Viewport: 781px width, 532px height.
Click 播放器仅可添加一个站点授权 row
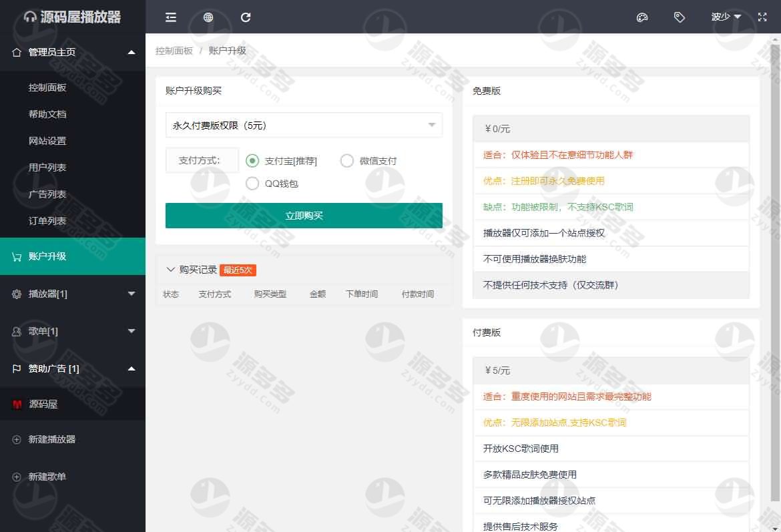[611, 233]
